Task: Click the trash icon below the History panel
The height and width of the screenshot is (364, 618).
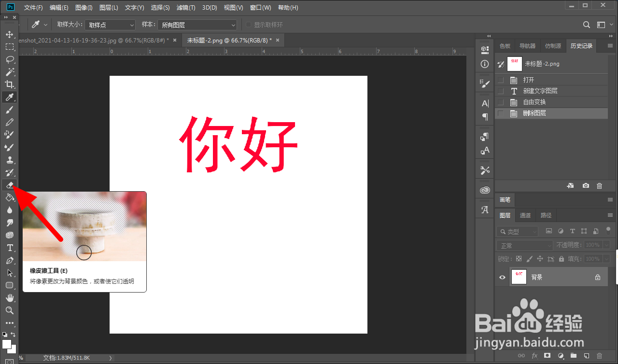Action: pyautogui.click(x=599, y=185)
